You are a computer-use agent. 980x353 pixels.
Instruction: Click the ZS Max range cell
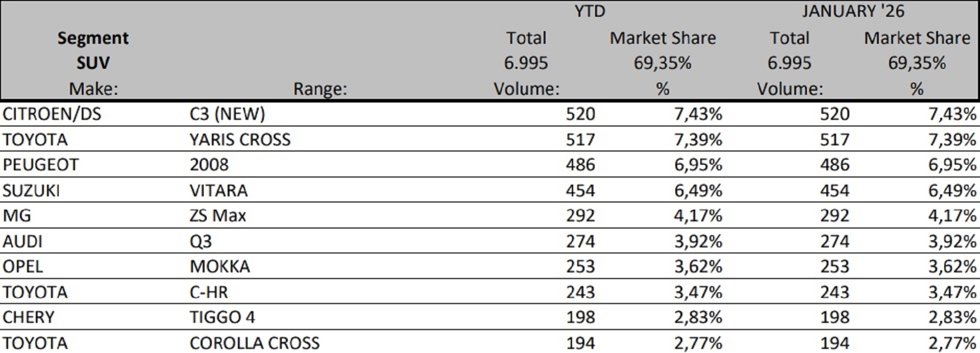[x=217, y=216]
